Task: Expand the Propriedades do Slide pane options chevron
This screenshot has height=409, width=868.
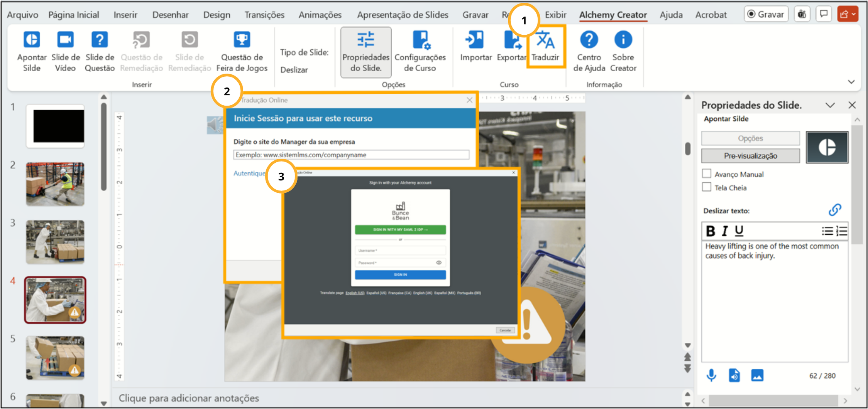Action: click(830, 105)
